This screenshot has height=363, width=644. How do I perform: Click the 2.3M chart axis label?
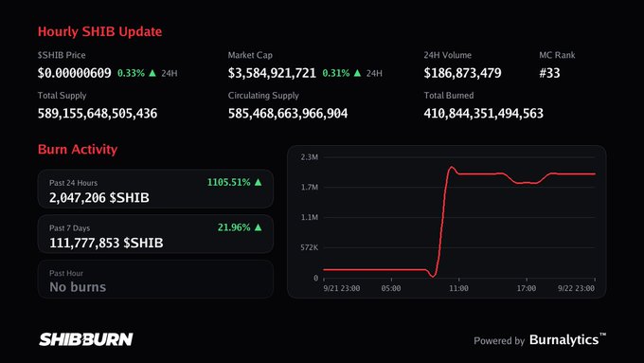coord(310,157)
